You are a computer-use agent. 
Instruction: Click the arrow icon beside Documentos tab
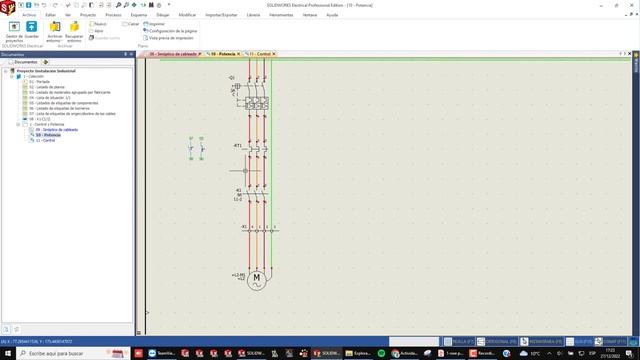[x=45, y=62]
